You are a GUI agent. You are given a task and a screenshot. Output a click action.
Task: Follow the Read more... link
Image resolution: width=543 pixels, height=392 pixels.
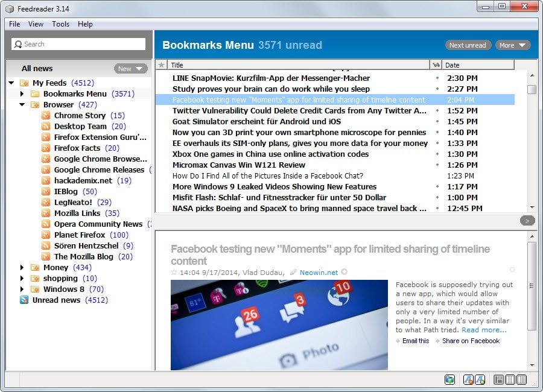[484, 330]
